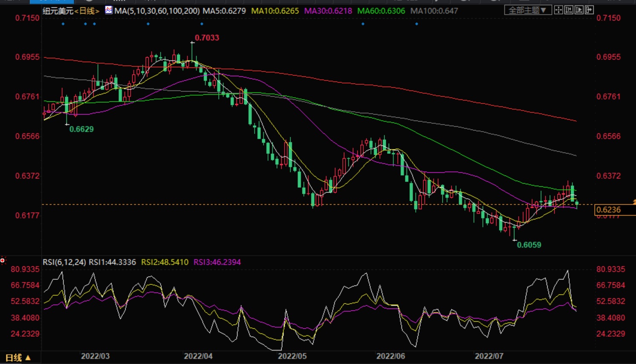Screen dimensions: 636x364
Task: Click 80.9335 on the left RSI axis
Action: pos(25,269)
